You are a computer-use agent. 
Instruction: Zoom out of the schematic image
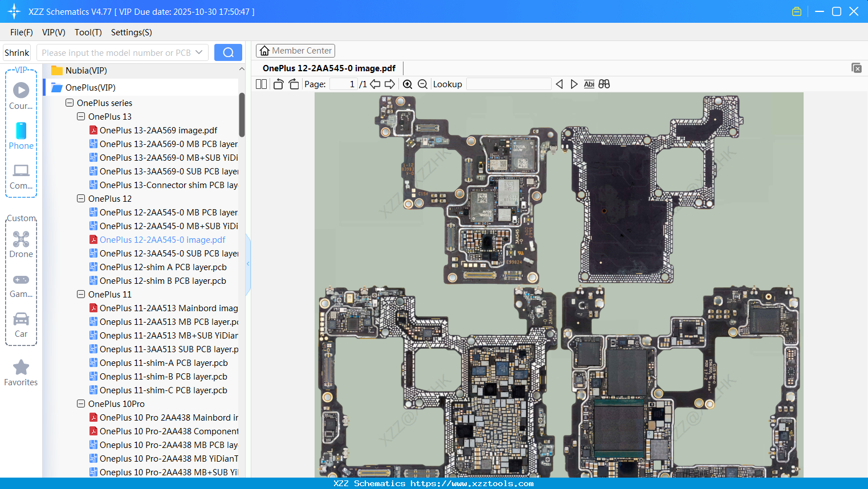(422, 84)
